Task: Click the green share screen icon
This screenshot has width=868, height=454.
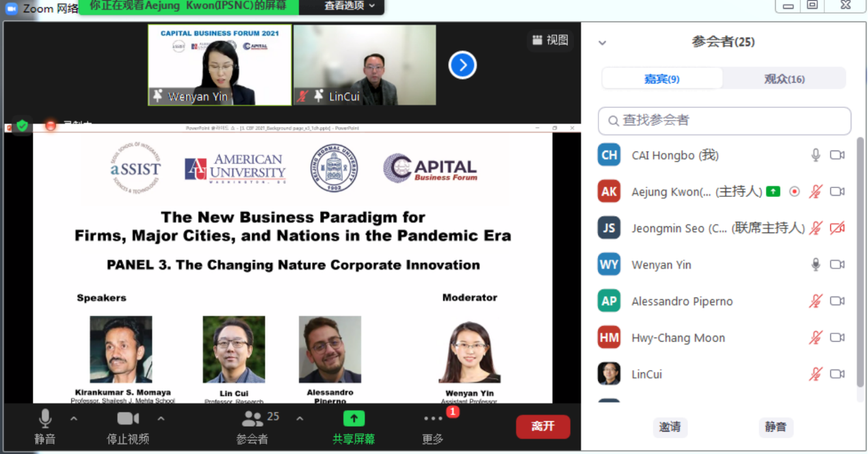Action: 354,418
